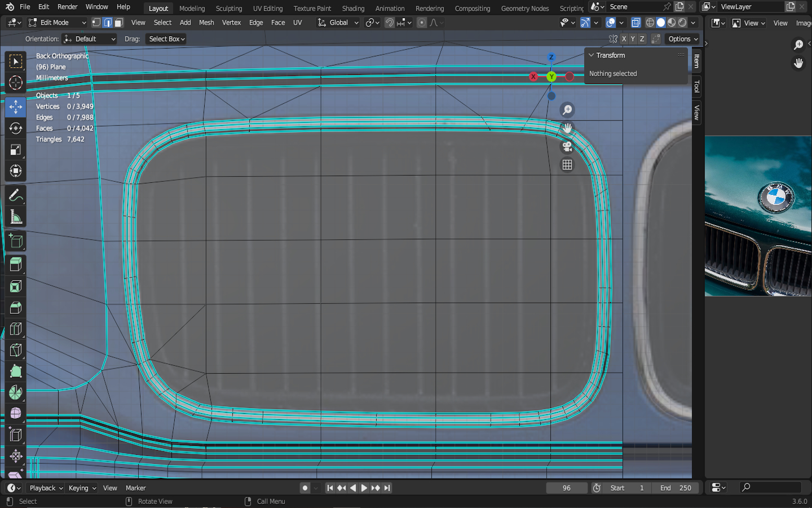Screen dimensions: 812x508
Task: Collapse the Transform panel
Action: pos(592,55)
